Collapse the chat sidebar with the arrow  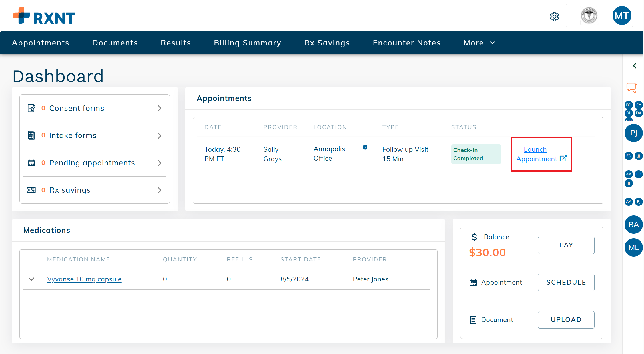click(x=635, y=66)
